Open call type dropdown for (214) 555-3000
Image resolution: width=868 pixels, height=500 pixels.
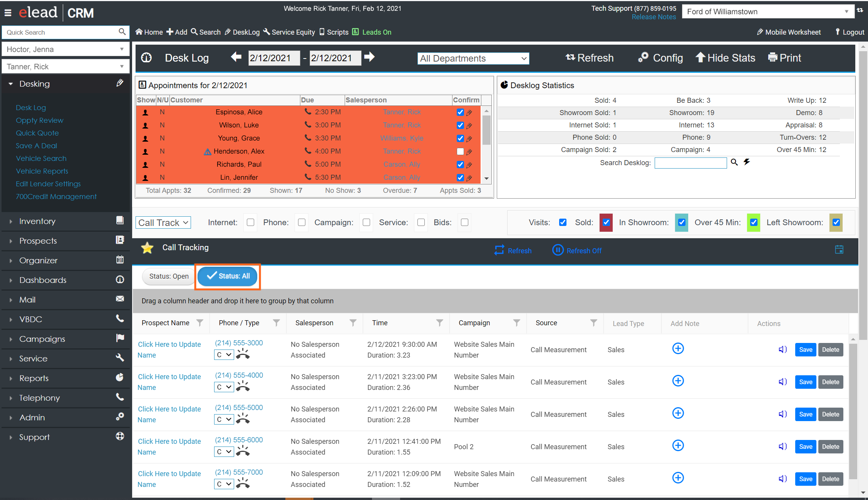(x=224, y=355)
